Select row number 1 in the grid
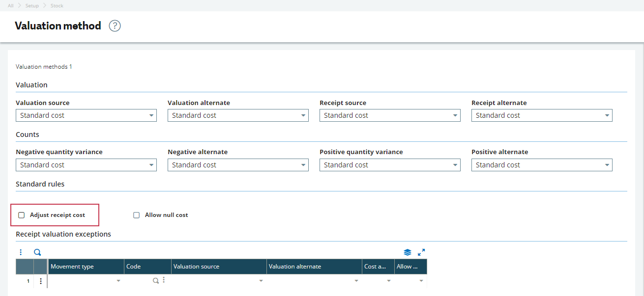The height and width of the screenshot is (296, 644). 28,281
